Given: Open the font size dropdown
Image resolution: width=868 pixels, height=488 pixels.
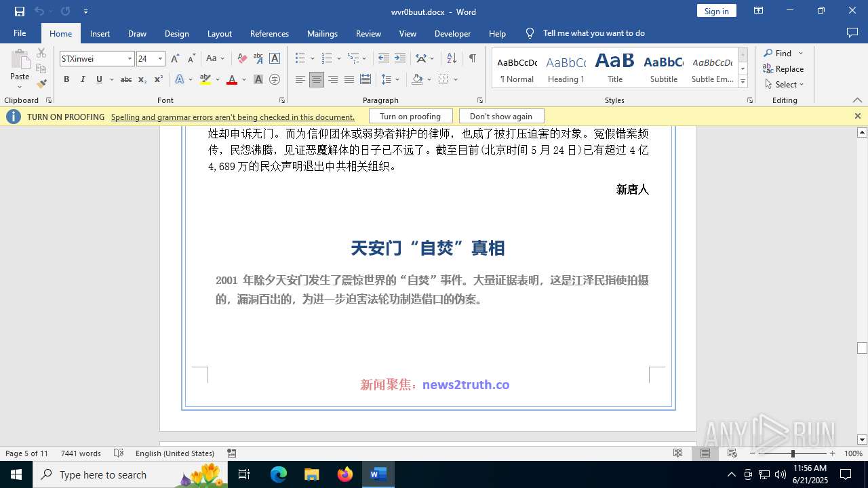Looking at the screenshot, I should (160, 59).
